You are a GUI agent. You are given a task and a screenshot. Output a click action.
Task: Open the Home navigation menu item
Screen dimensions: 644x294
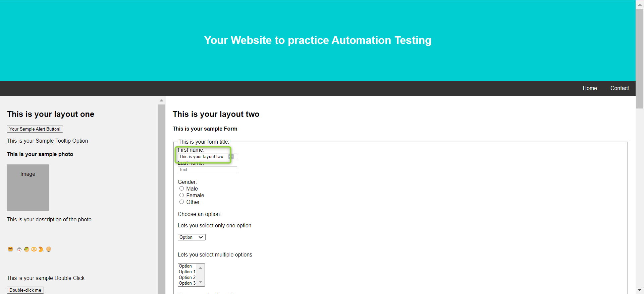[x=590, y=88]
